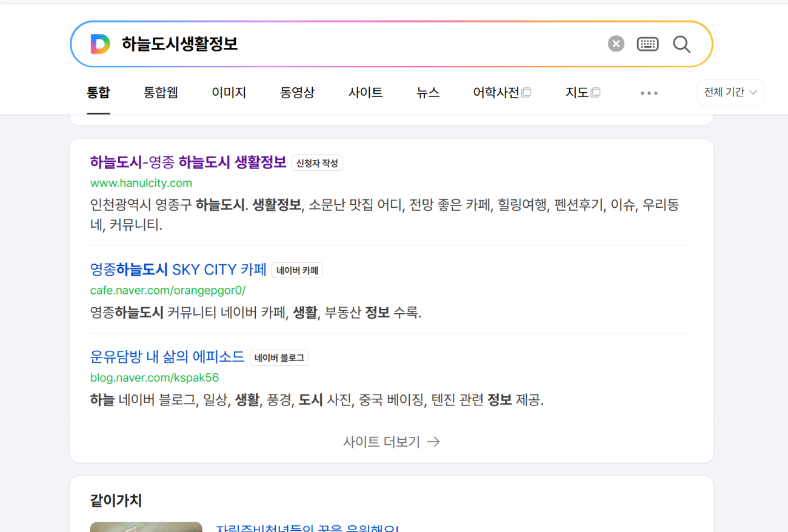Open the 뉴스 tab

pos(428,93)
